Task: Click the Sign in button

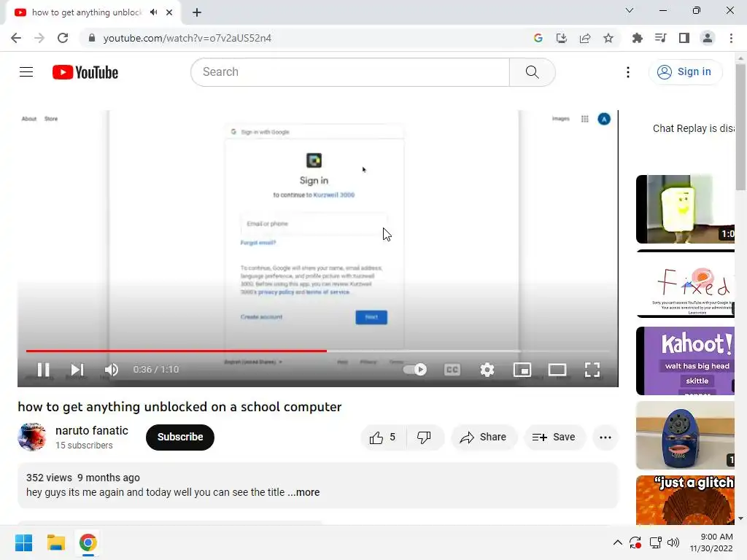Action: point(685,72)
